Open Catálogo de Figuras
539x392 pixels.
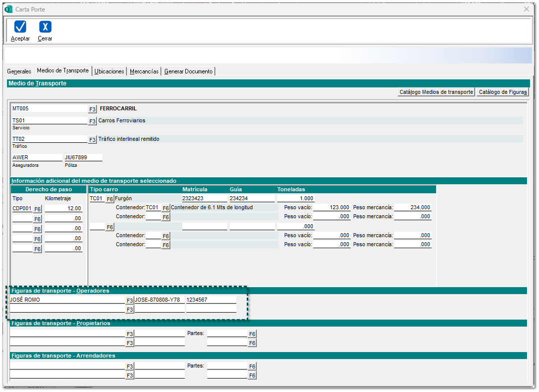(x=502, y=92)
